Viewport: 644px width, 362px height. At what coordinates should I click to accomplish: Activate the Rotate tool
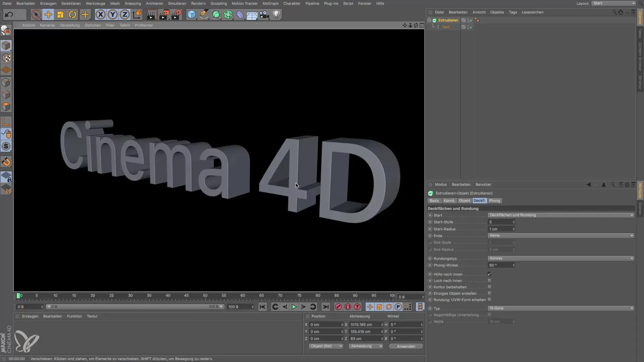[72, 14]
